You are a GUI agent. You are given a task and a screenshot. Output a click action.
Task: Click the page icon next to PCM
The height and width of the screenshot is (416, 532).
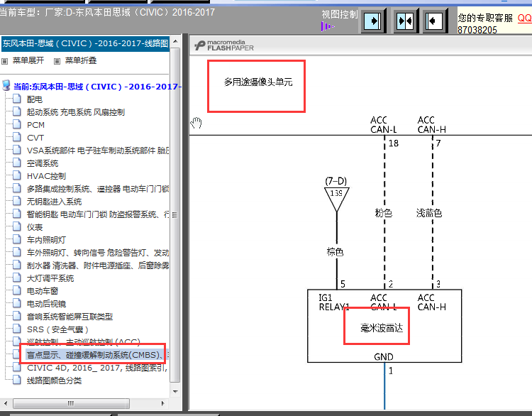tap(17, 124)
